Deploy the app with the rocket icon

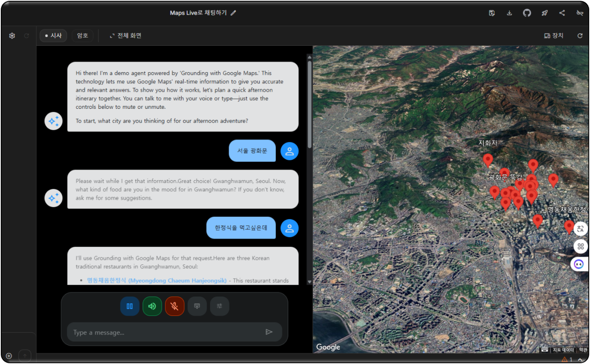coord(545,13)
